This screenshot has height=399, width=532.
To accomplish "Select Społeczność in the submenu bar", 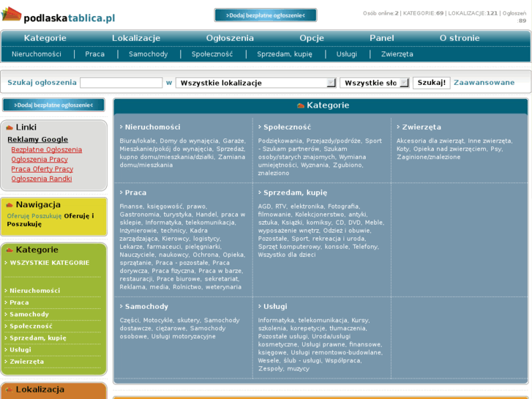I will 212,54.
